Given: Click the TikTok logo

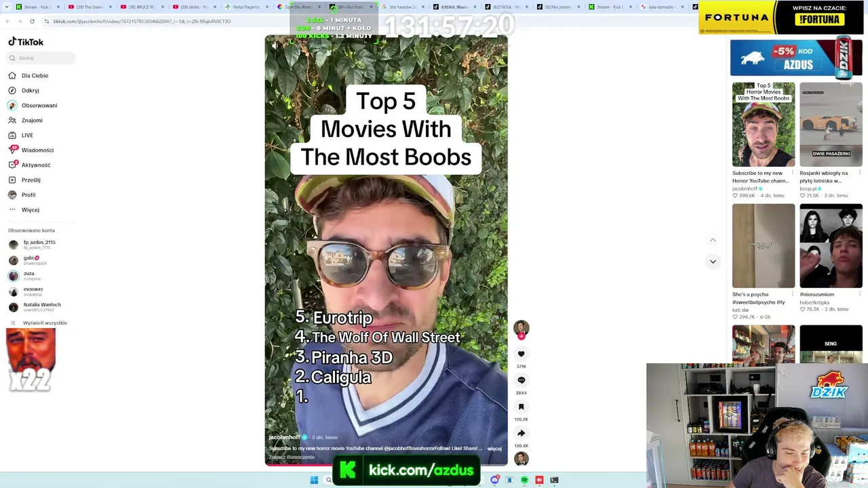Looking at the screenshot, I should (x=26, y=42).
